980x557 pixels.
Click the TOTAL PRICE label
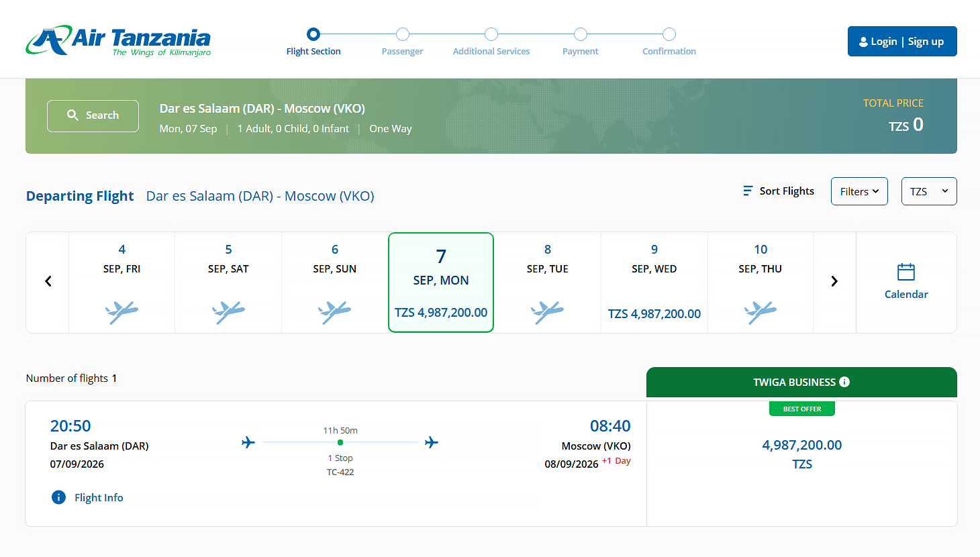coord(893,103)
